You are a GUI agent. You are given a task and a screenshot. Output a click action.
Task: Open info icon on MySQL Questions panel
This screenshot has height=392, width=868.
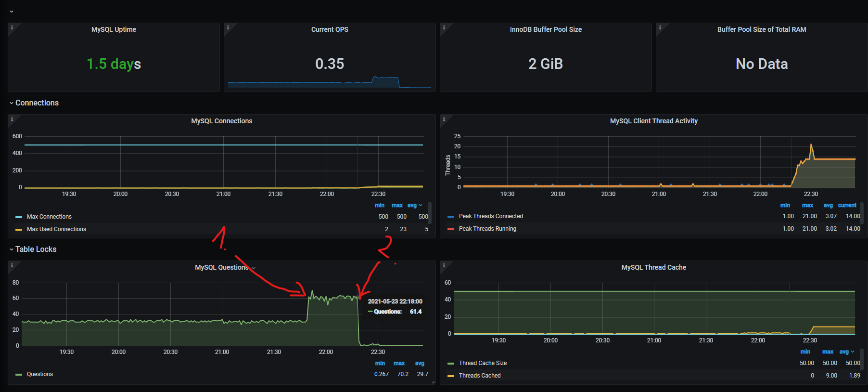(12, 265)
